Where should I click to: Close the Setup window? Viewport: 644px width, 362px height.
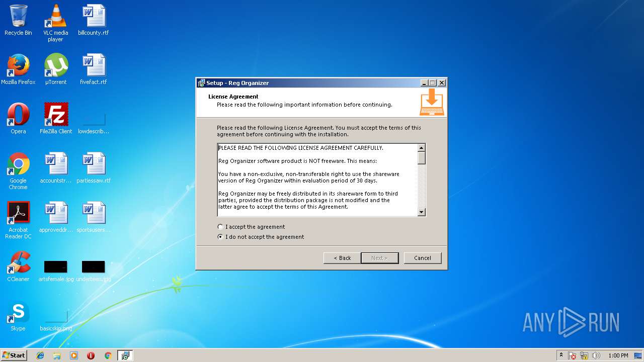tap(442, 83)
